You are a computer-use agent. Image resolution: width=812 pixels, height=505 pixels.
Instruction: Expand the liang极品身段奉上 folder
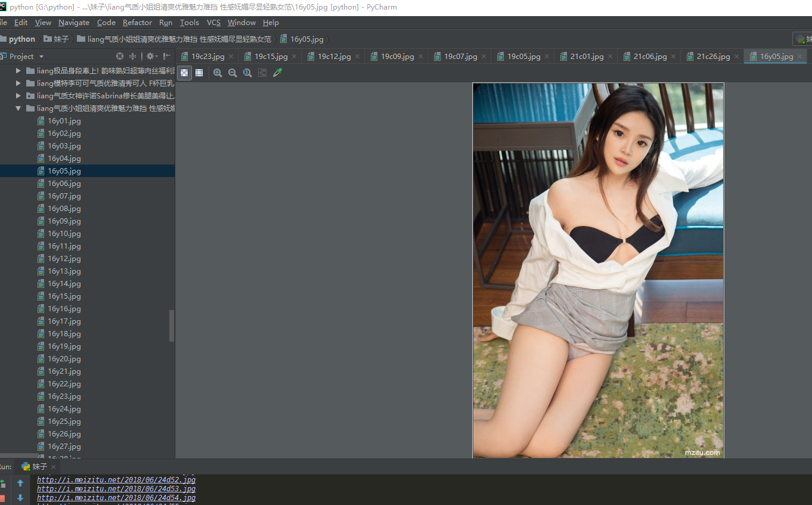[x=18, y=70]
